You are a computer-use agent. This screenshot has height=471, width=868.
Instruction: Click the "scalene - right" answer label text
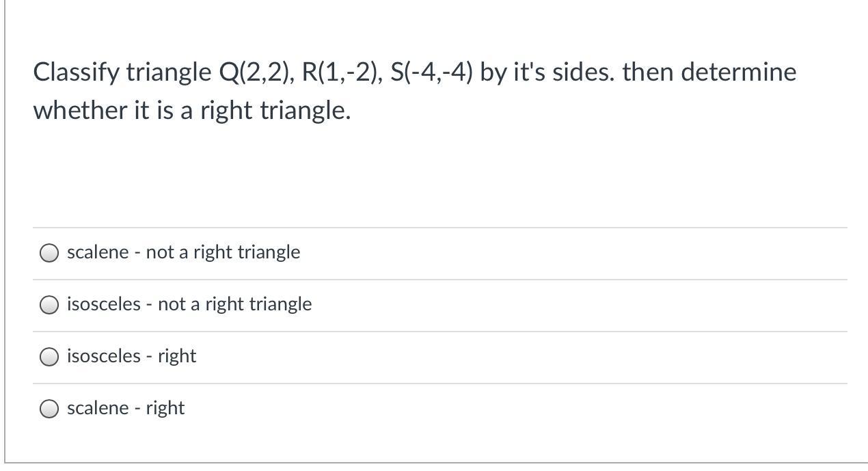tap(126, 408)
